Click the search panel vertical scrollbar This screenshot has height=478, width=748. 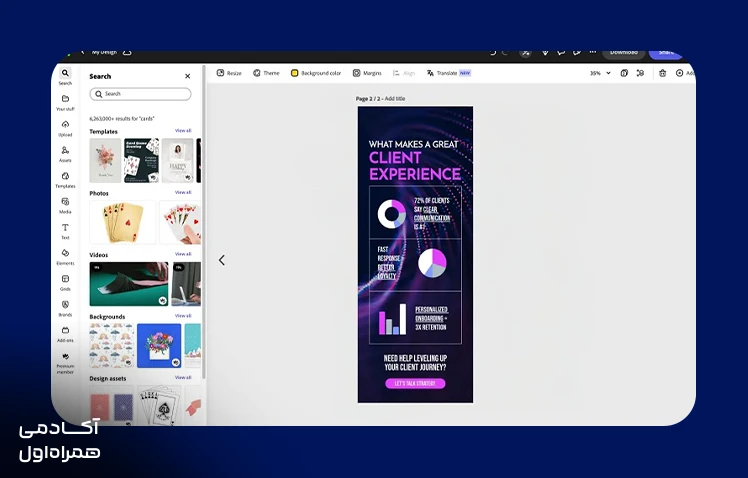point(205,222)
